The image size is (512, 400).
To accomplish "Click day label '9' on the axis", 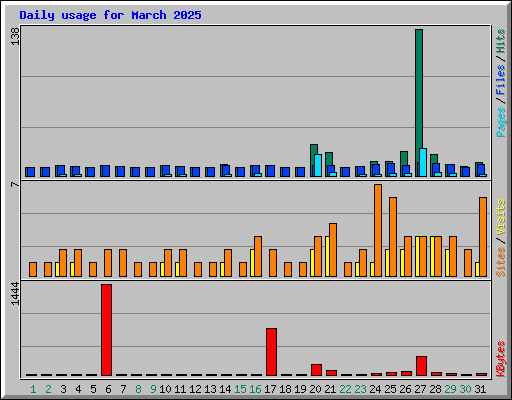I will tap(153, 389).
